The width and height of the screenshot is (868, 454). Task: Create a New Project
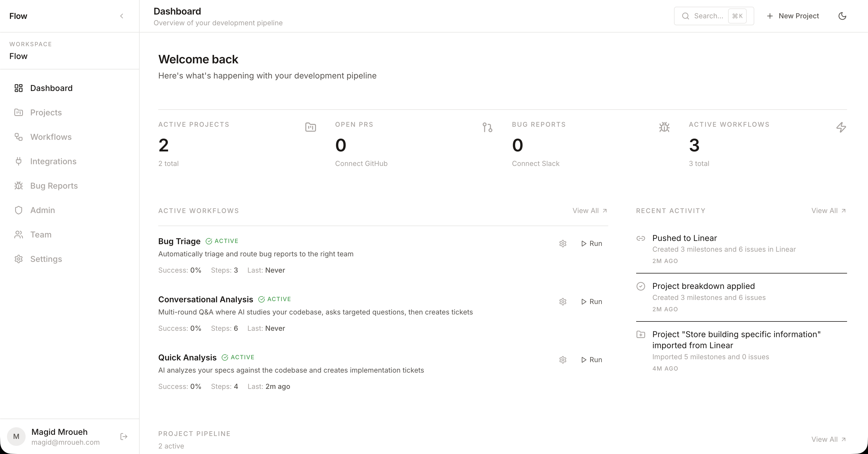[x=793, y=16]
